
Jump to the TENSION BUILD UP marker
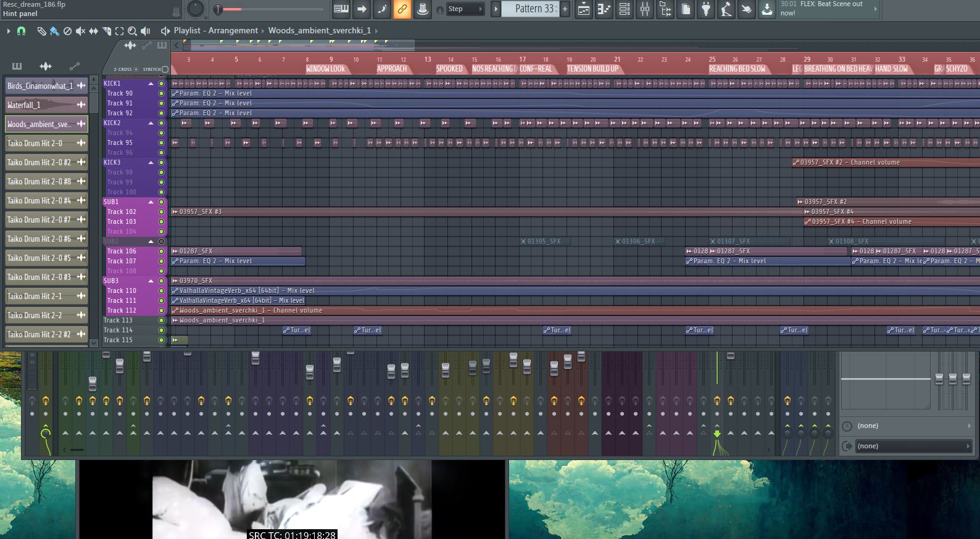click(x=592, y=68)
